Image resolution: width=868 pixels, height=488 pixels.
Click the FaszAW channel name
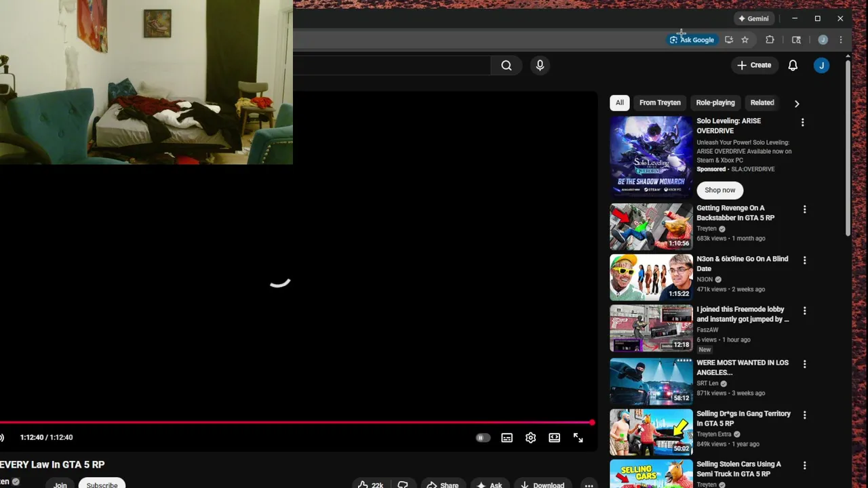click(x=707, y=330)
